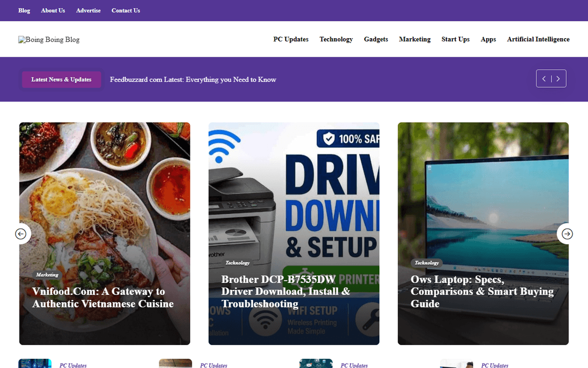Read Brother DCP-B7535DW driver article
Viewport: 588px width, 368px height.
pyautogui.click(x=286, y=291)
